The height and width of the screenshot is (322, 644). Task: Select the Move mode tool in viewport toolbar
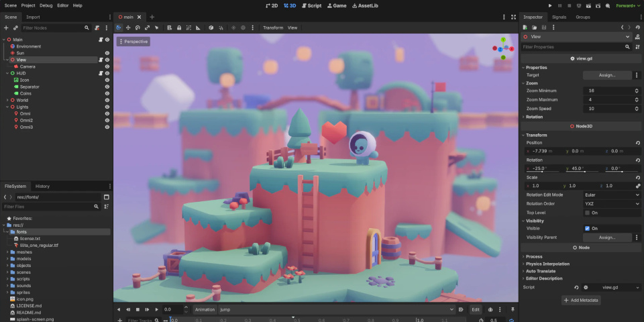pyautogui.click(x=128, y=28)
